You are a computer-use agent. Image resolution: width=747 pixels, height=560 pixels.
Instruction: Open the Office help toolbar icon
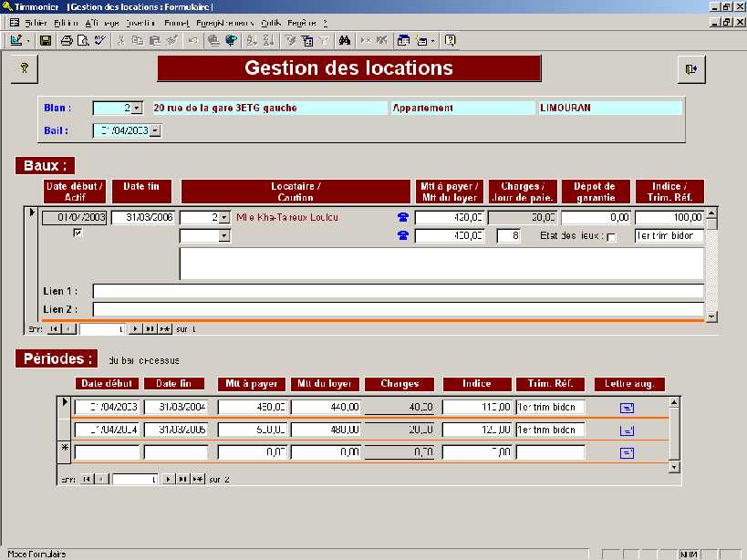450,40
